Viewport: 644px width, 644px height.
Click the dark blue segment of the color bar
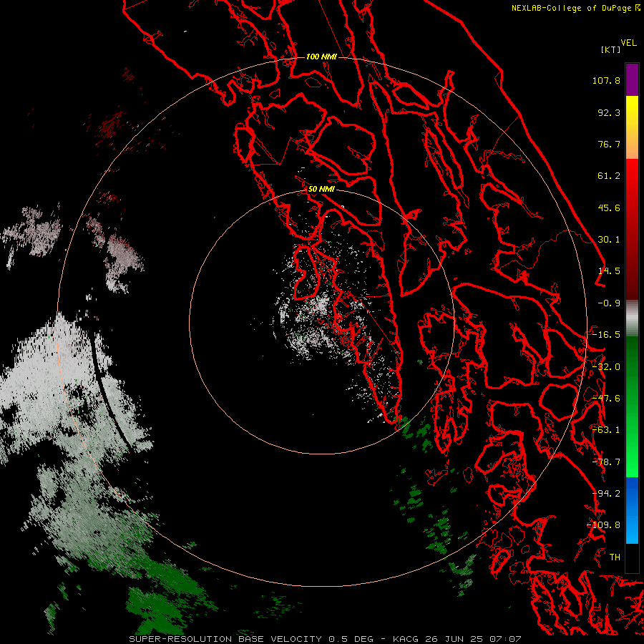[x=632, y=493]
